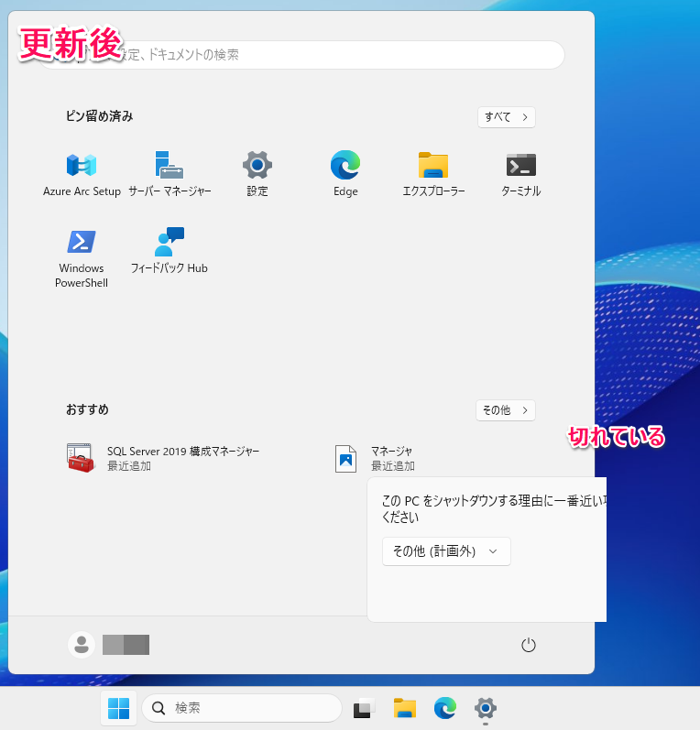Viewport: 700px width, 730px height.
Task: Click the power button icon
Action: click(x=528, y=645)
